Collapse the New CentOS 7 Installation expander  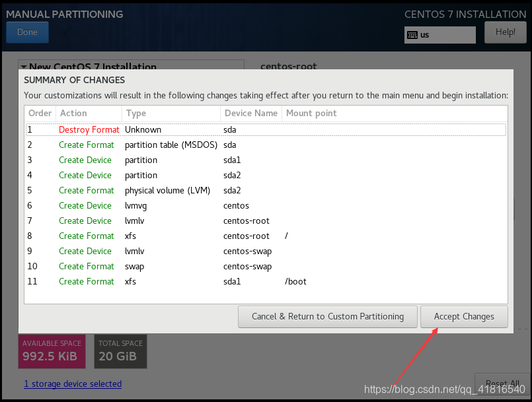click(24, 67)
